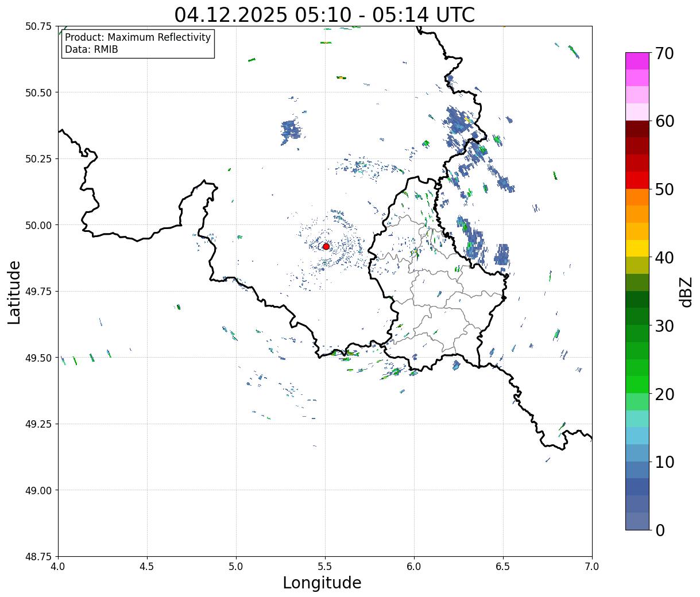Click the colorbar tick label 10
This screenshot has height=597, width=700.
664,462
